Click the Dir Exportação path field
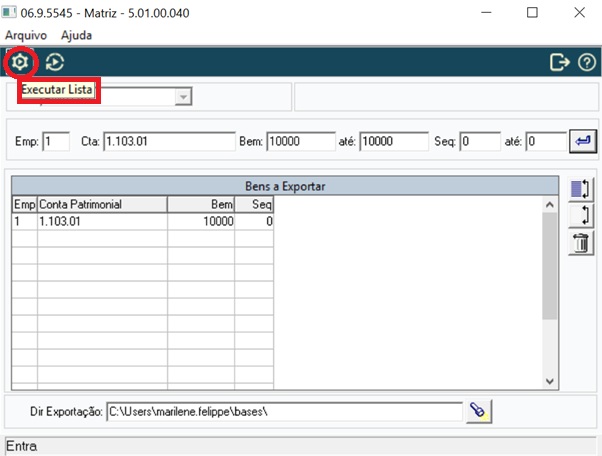 284,411
